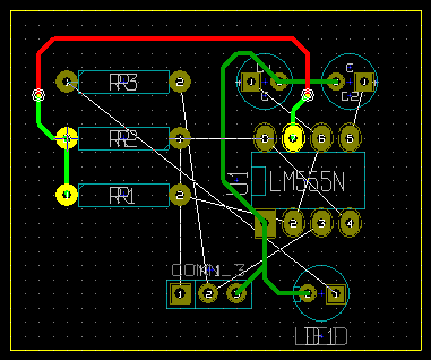431x360 pixels.
Task: Select the red copper track along the top
Action: point(173,39)
